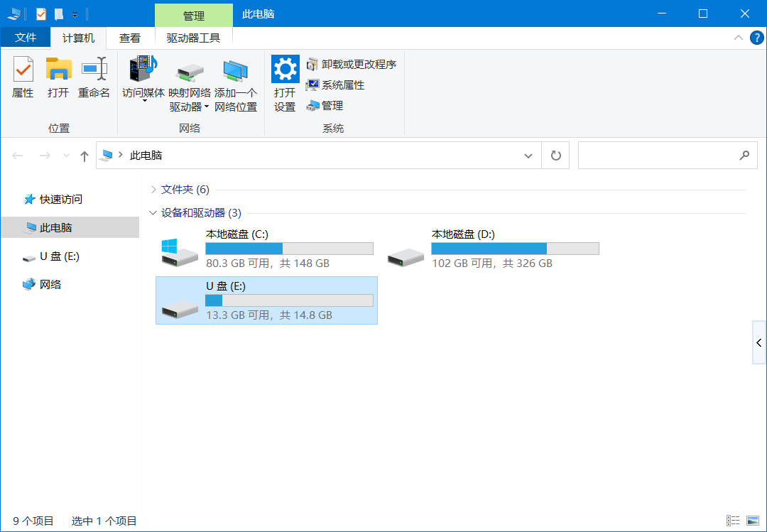Click the 映射网络驱动器 icon

(190, 72)
